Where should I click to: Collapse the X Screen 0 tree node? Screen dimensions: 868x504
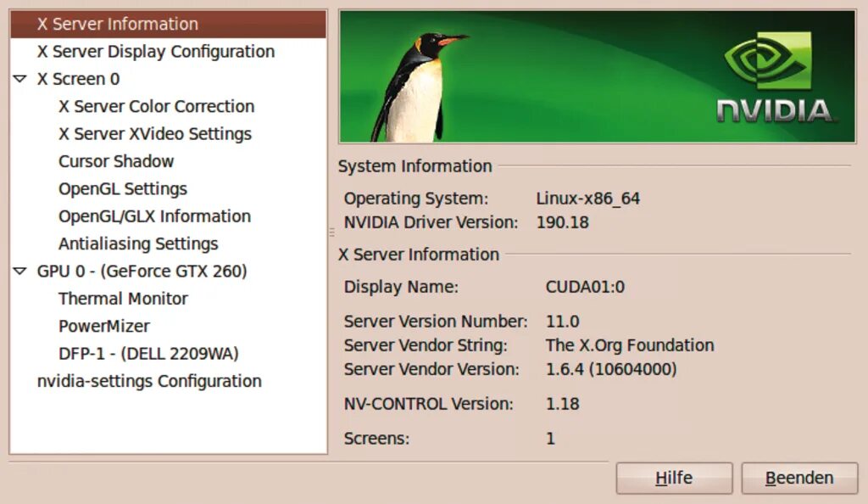point(20,79)
